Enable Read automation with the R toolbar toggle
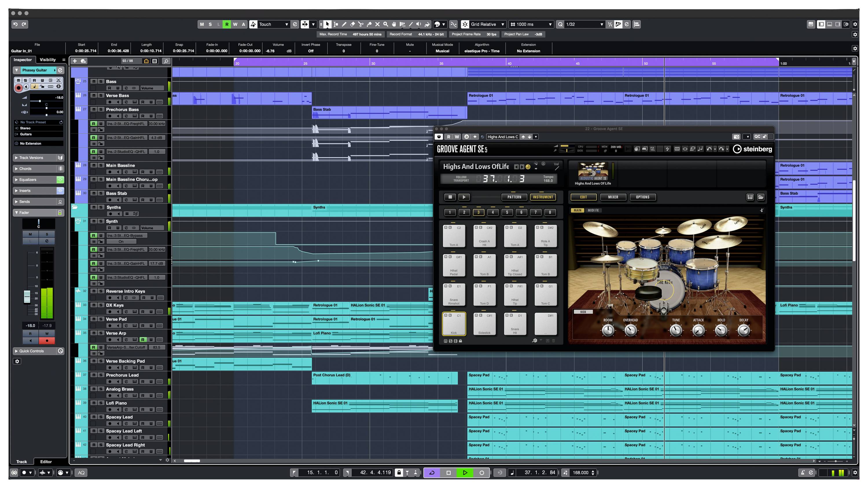The width and height of the screenshot is (868, 488). coord(227,24)
